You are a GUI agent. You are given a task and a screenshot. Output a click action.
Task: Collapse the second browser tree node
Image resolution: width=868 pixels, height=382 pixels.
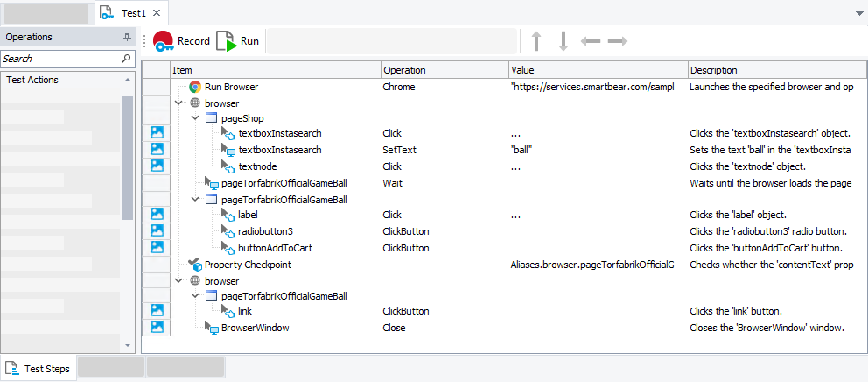(178, 281)
